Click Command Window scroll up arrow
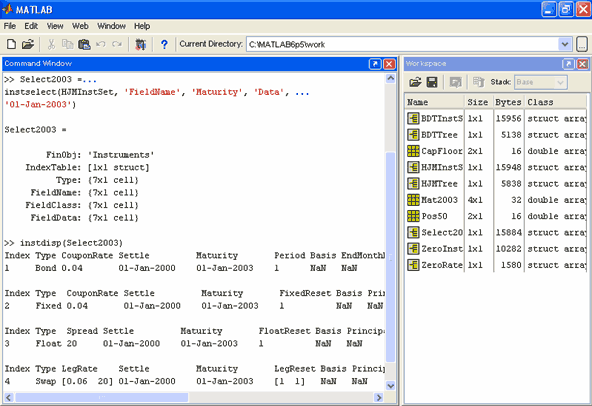 [x=390, y=78]
